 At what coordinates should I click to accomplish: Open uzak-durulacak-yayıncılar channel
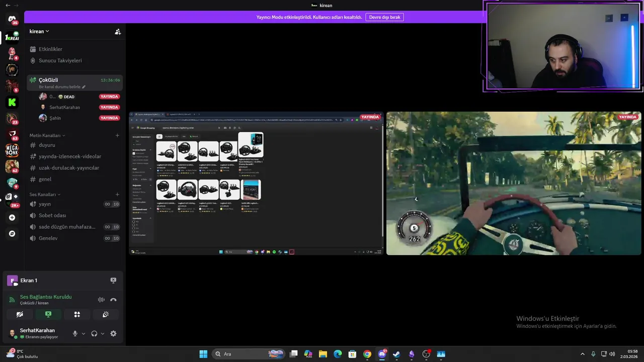(74, 168)
